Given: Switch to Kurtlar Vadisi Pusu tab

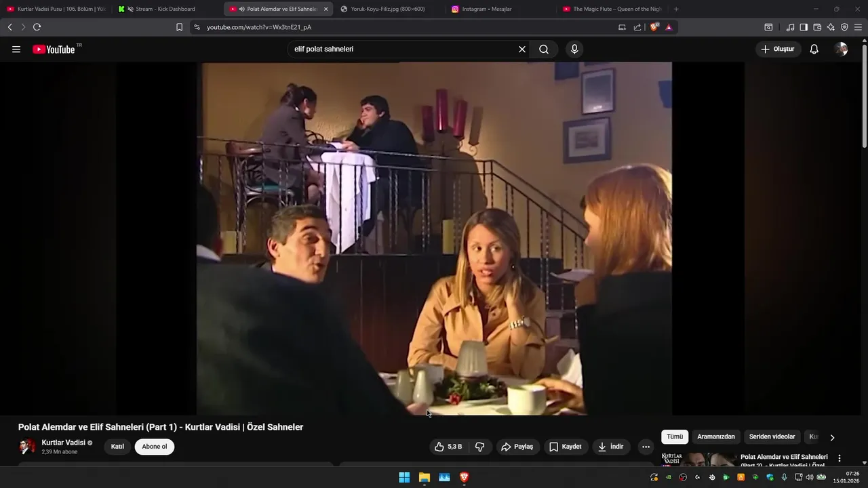Looking at the screenshot, I should (x=56, y=9).
